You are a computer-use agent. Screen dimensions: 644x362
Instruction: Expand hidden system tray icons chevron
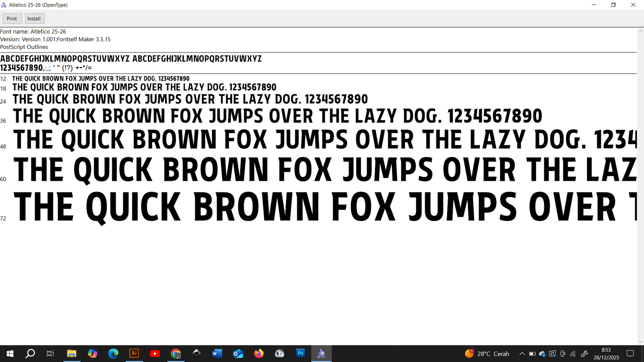pos(522,354)
